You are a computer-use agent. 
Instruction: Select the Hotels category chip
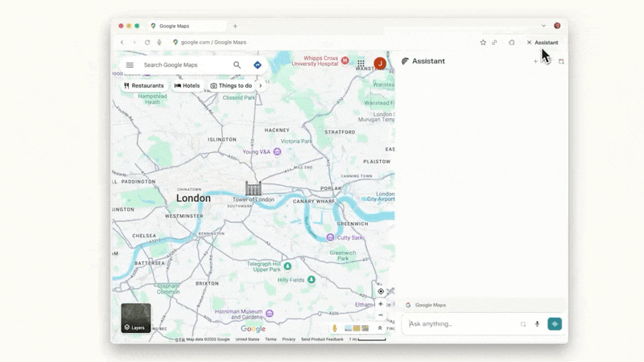click(187, 85)
